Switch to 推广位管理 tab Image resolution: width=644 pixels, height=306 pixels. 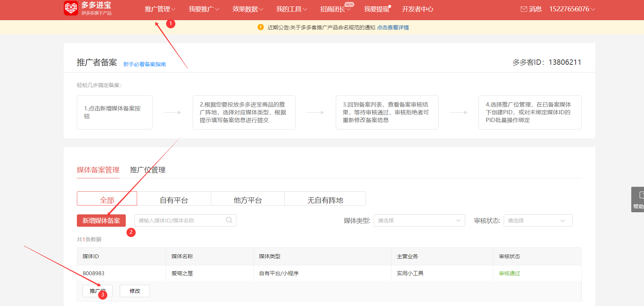(148, 170)
